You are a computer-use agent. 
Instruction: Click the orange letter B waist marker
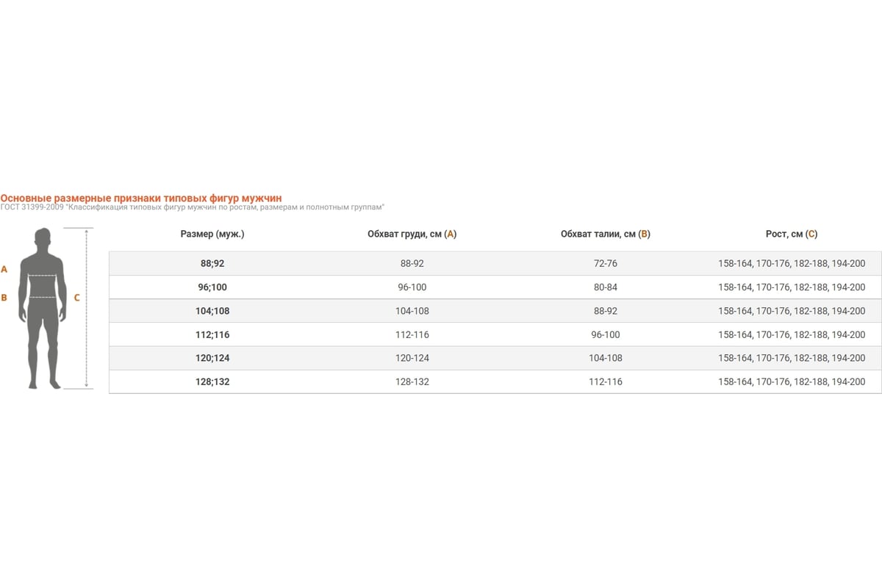pyautogui.click(x=4, y=298)
